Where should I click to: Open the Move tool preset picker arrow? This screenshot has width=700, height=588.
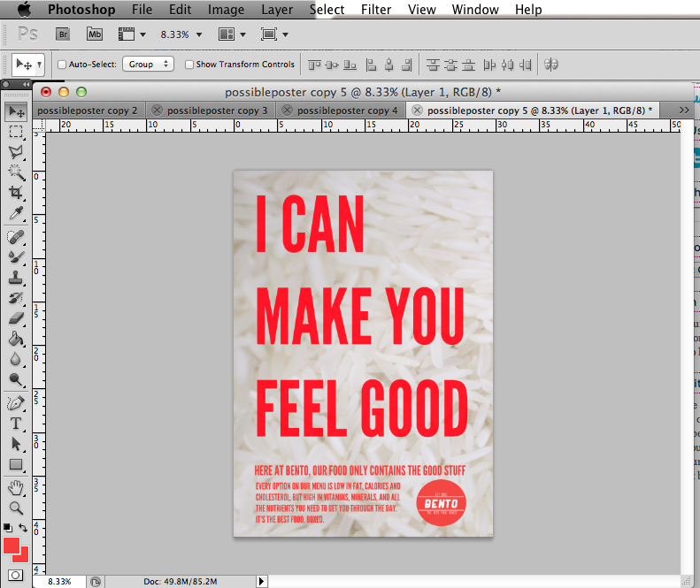pos(39,65)
